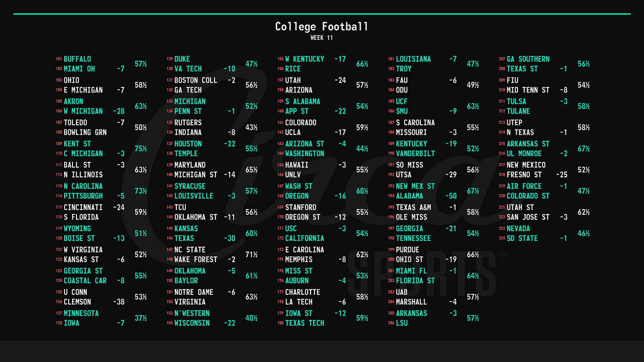Select the SMU team name

[x=402, y=111]
